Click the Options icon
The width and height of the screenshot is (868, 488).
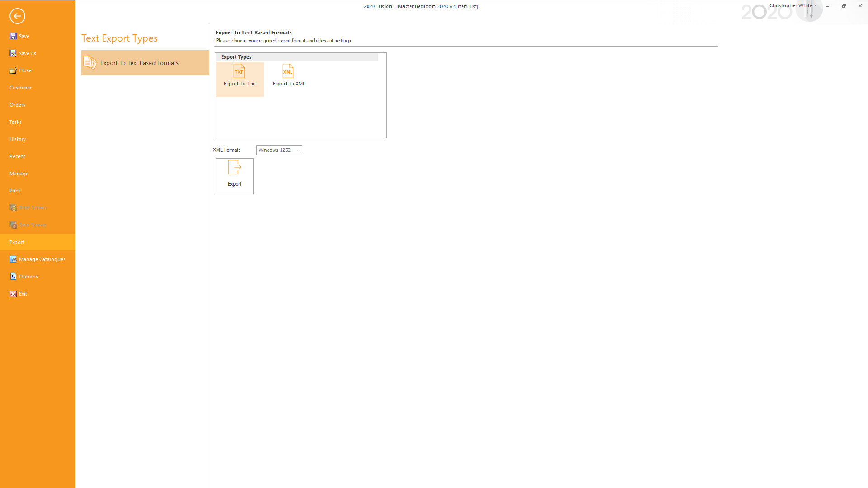(x=13, y=277)
